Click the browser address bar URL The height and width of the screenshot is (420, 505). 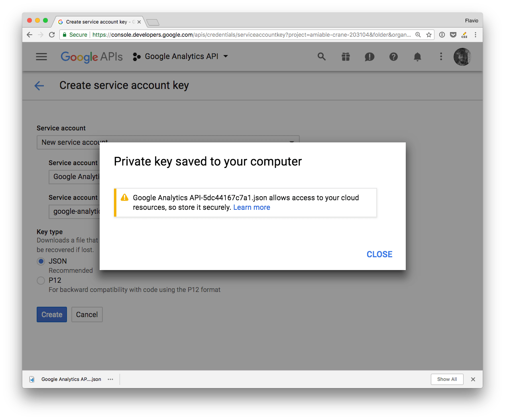[251, 35]
